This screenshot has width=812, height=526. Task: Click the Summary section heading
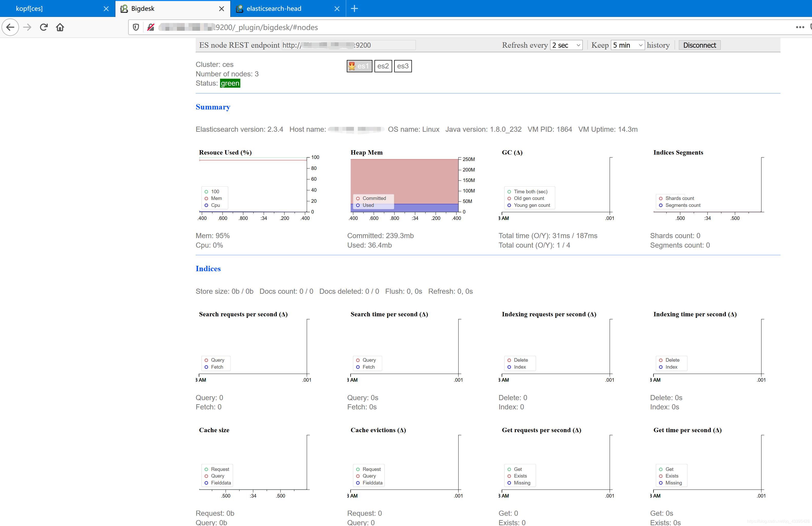[x=213, y=107]
